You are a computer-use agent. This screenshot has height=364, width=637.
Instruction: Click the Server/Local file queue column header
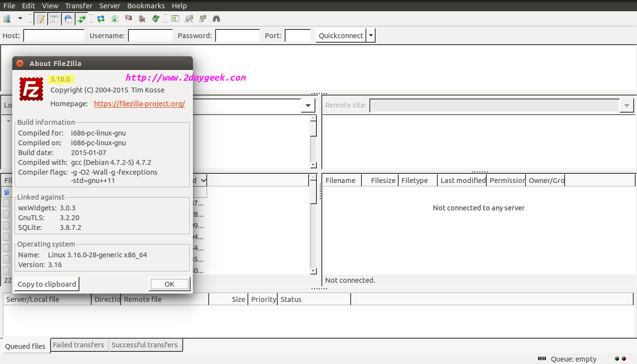47,299
